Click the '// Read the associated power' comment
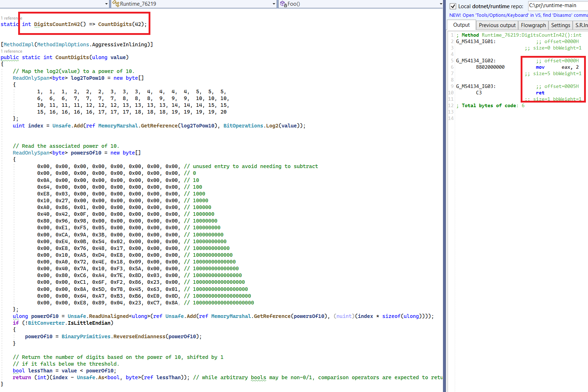588x392 pixels. coord(66,146)
